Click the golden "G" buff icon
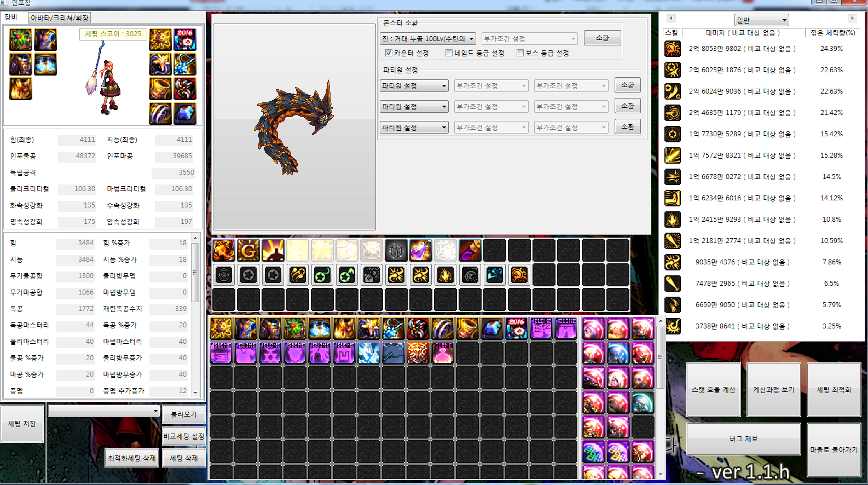Screen dimensions: 868x485 point(248,251)
